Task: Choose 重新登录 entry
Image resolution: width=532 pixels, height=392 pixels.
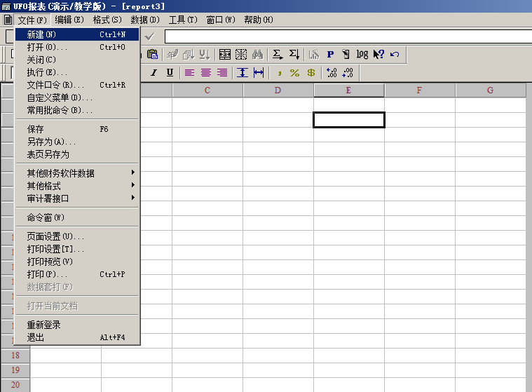Action: (77, 325)
